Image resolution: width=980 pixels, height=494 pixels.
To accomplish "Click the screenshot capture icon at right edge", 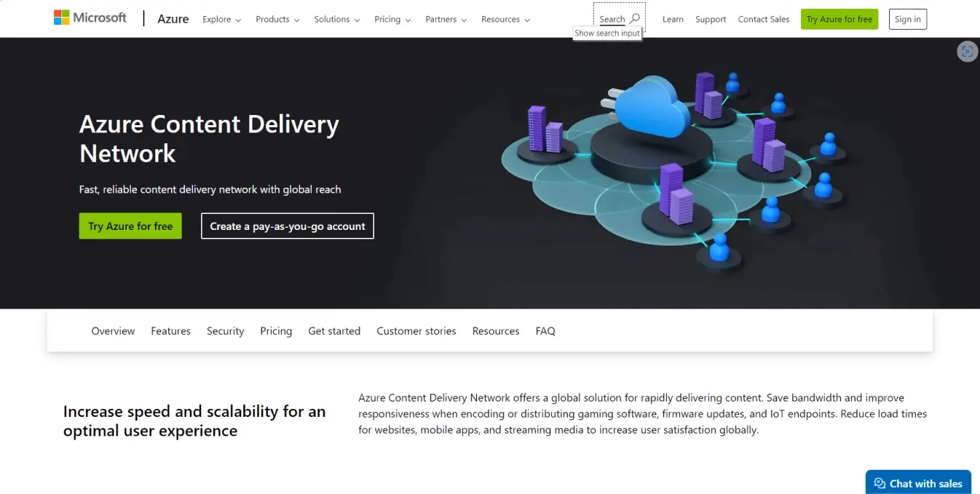I will click(967, 51).
